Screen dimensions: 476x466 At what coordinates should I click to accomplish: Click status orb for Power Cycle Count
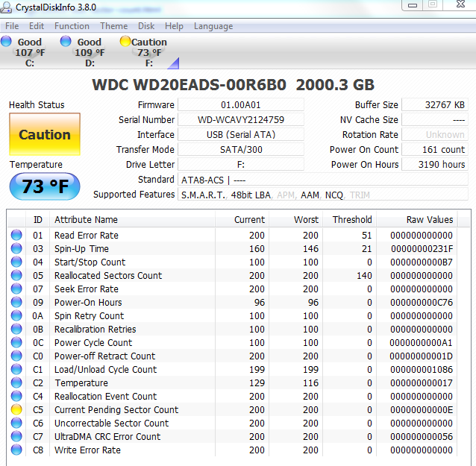[16, 342]
